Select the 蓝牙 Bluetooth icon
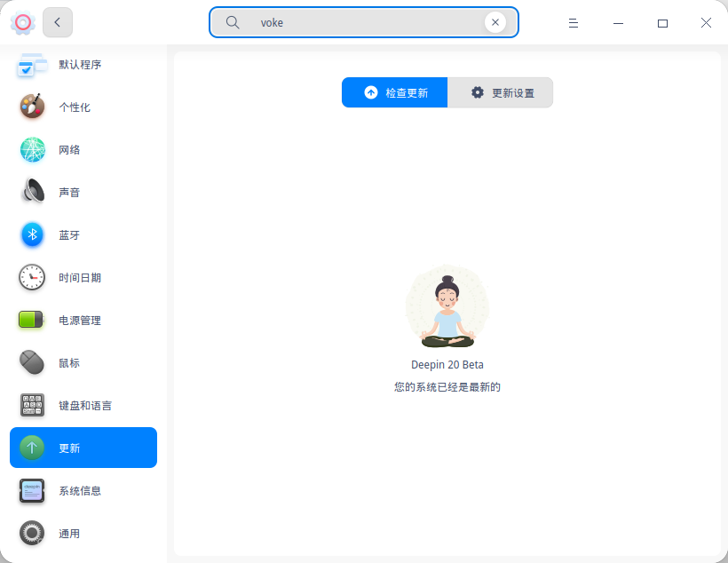 [32, 235]
